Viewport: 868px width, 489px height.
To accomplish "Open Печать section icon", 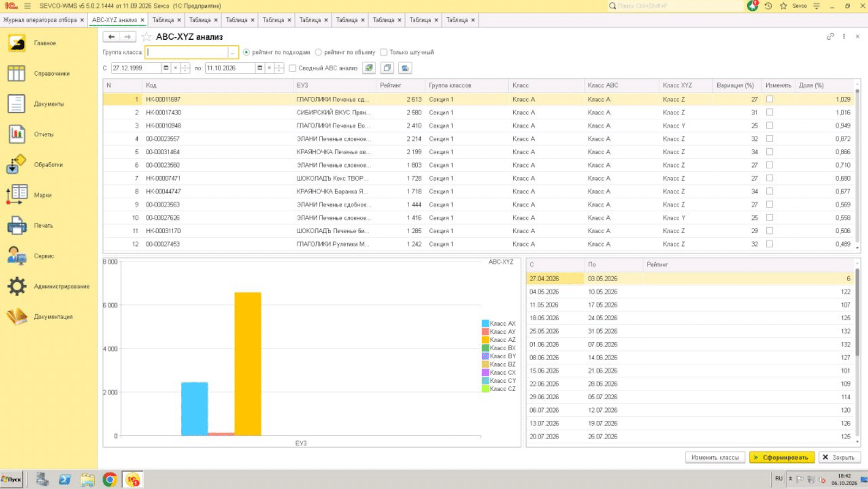I will tap(16, 225).
